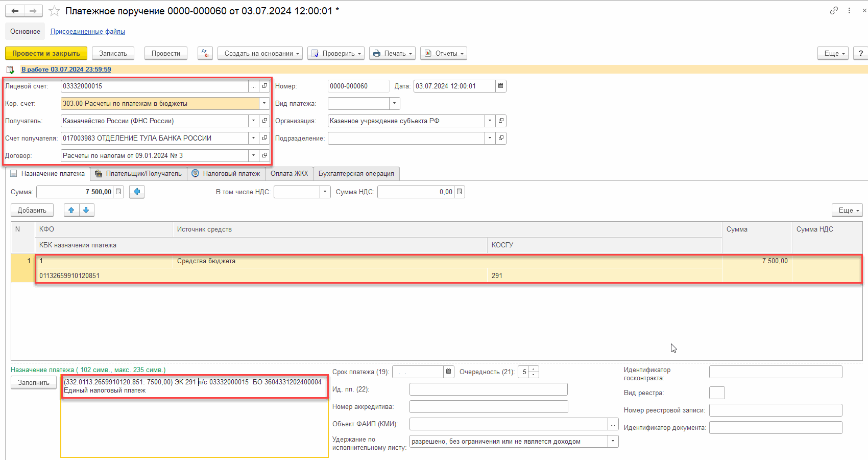Viewport: 868px width, 460px height.
Task: Select KBK cell 01132659910120851
Action: tap(261, 275)
